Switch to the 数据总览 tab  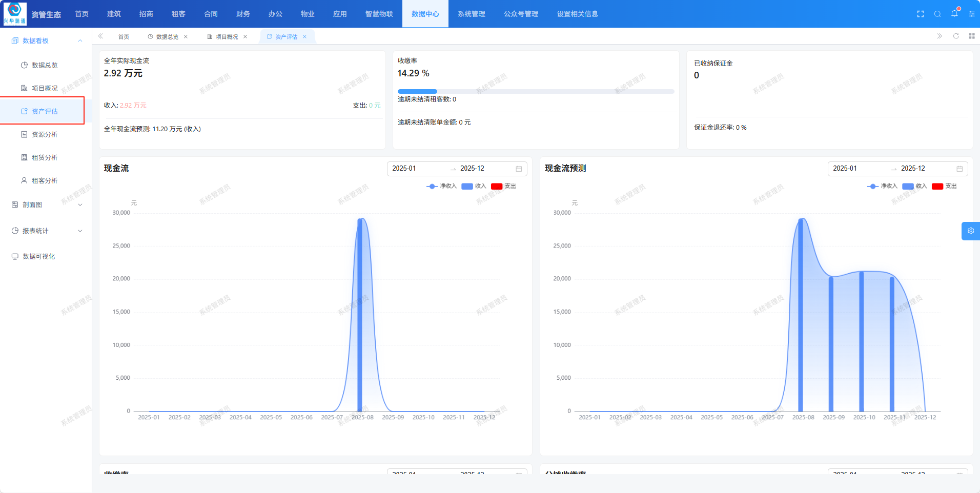click(167, 37)
